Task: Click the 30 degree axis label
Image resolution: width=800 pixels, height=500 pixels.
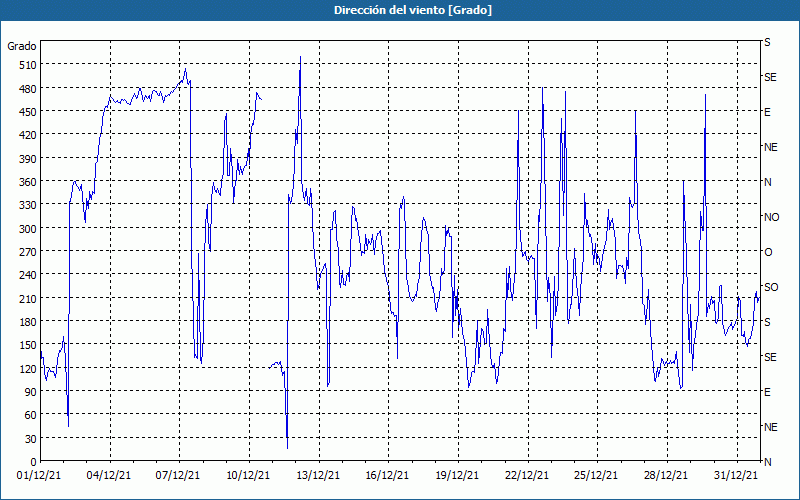Action: (x=30, y=439)
